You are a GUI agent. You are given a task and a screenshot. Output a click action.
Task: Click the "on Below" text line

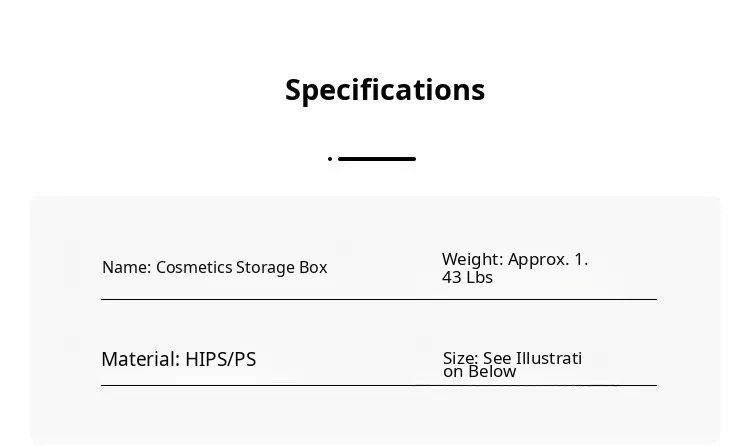[480, 372]
